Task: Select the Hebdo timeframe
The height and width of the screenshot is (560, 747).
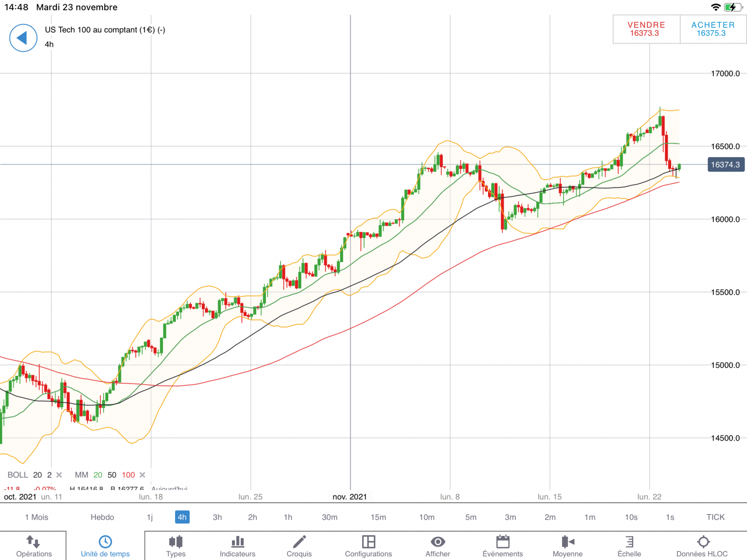Action: coord(102,517)
